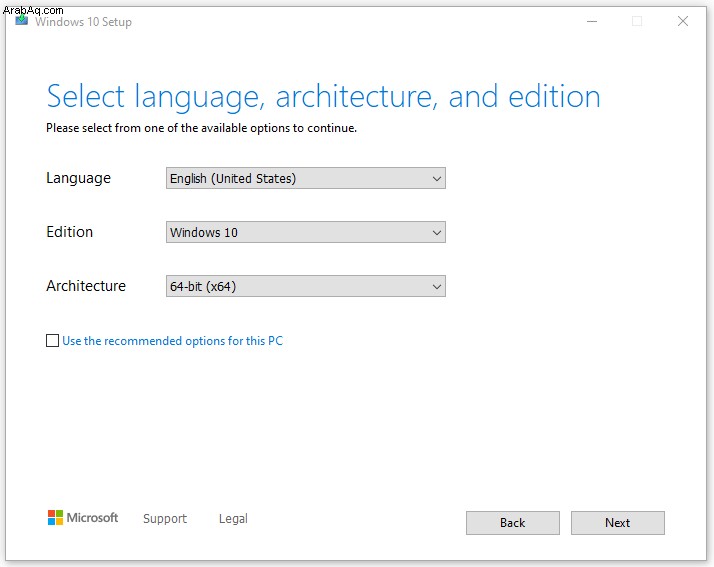714x567 pixels.
Task: Click the 'Architecture' field label
Action: tap(86, 286)
